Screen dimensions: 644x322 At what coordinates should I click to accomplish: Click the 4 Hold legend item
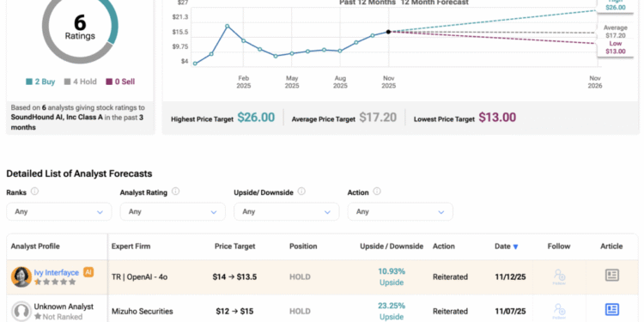pos(81,82)
